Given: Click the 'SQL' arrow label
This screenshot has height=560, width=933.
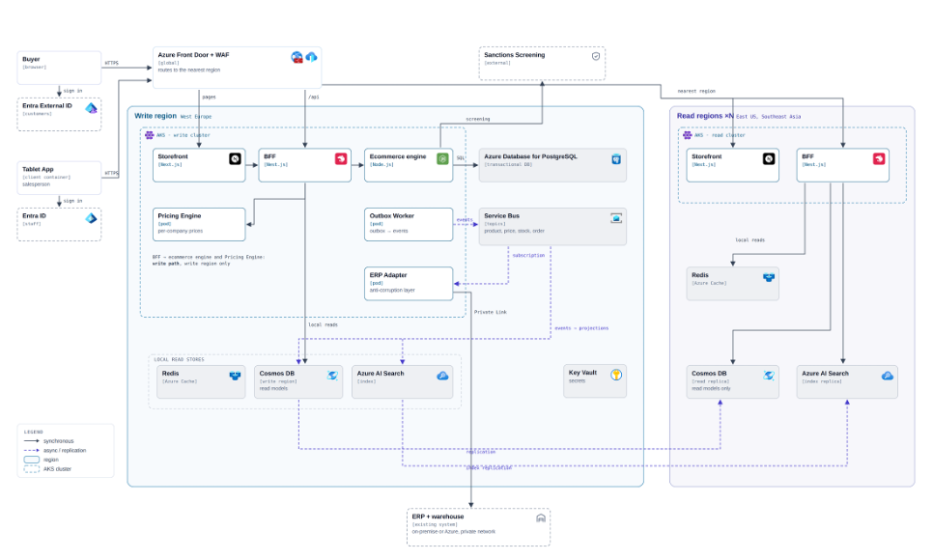Looking at the screenshot, I should tap(461, 157).
